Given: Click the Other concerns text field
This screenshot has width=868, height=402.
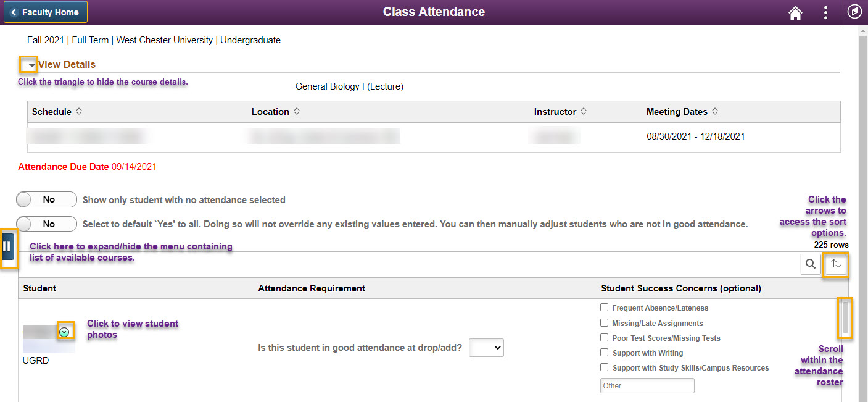Looking at the screenshot, I should click(x=647, y=385).
